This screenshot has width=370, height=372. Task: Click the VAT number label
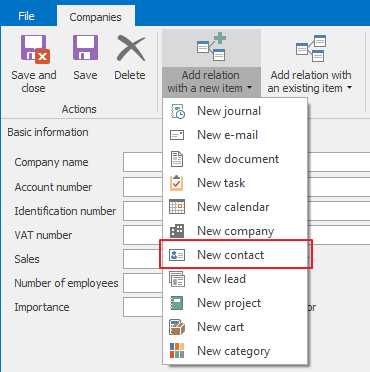(43, 235)
